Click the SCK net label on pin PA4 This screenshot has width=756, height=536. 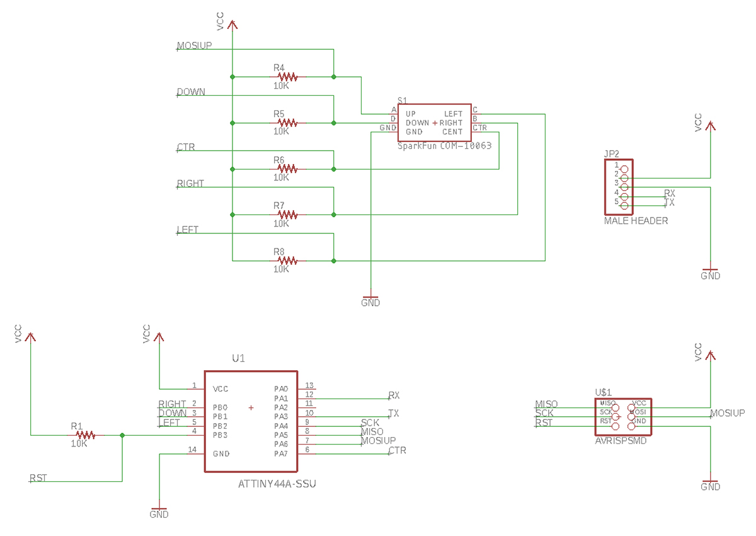(x=372, y=422)
